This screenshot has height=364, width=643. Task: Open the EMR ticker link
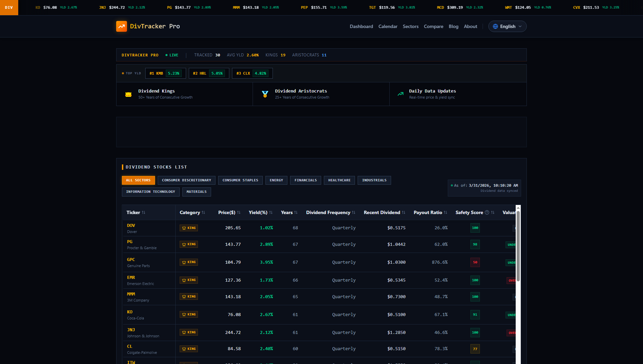point(131,278)
